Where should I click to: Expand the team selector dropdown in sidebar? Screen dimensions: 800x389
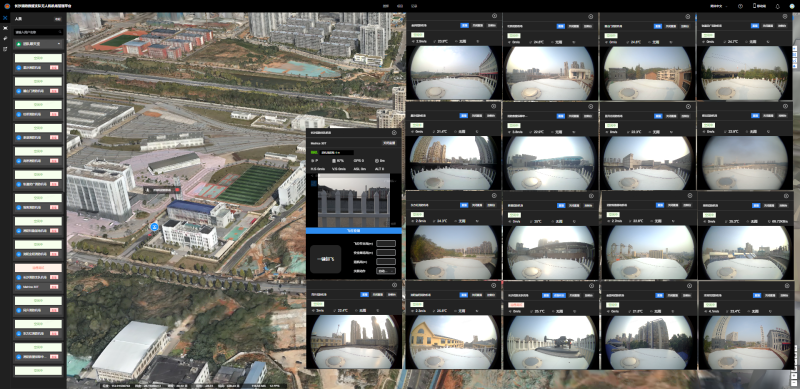(x=38, y=44)
